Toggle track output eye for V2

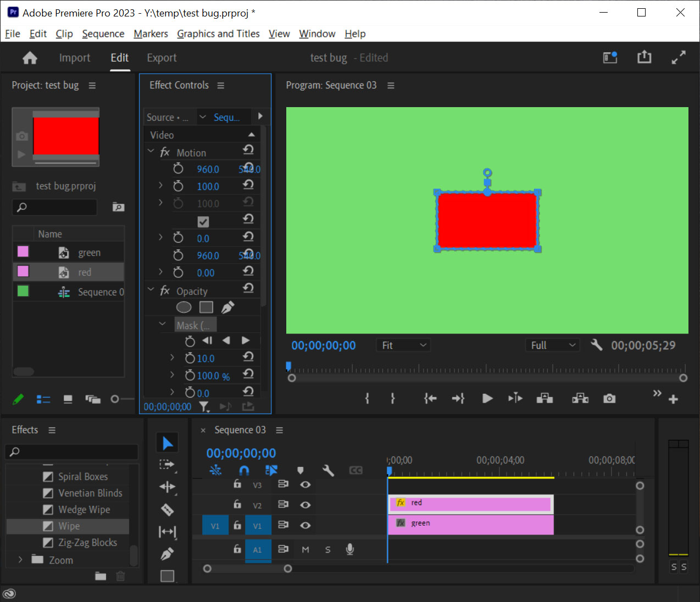tap(305, 504)
